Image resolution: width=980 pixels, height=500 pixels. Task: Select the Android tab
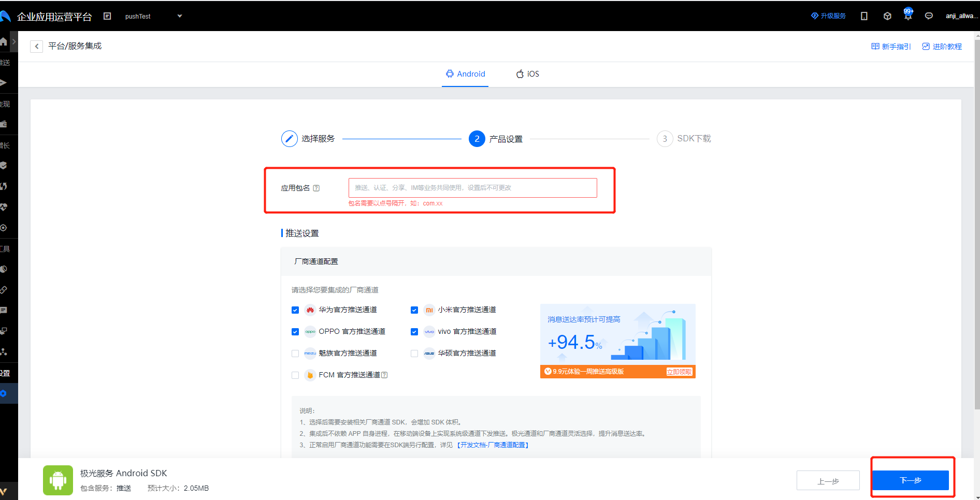[465, 74]
